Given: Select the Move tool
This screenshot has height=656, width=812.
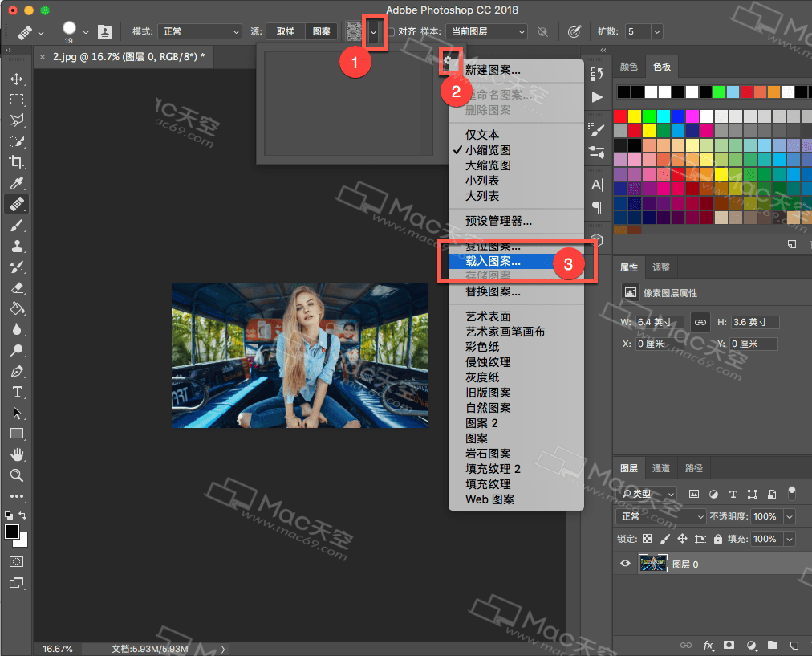Looking at the screenshot, I should pyautogui.click(x=16, y=78).
